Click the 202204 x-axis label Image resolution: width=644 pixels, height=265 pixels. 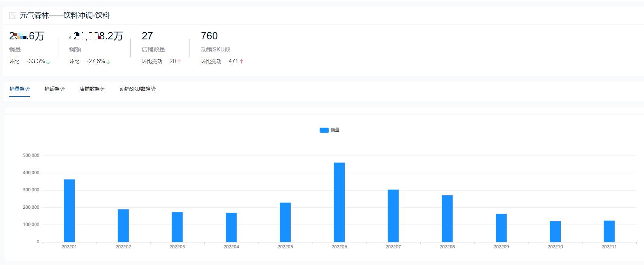click(231, 247)
